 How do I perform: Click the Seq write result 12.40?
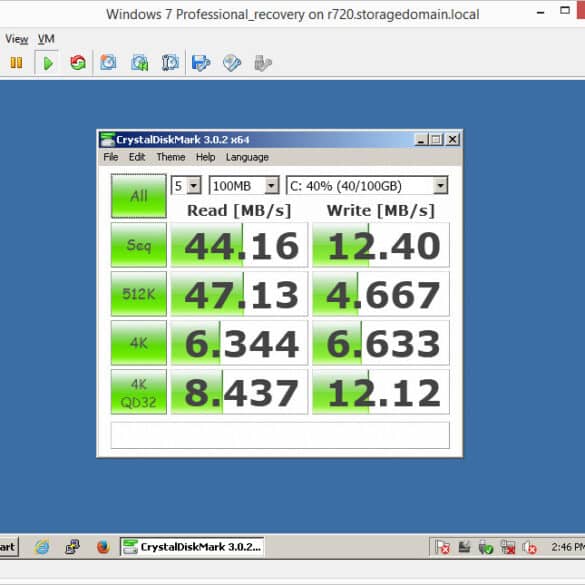coord(381,245)
